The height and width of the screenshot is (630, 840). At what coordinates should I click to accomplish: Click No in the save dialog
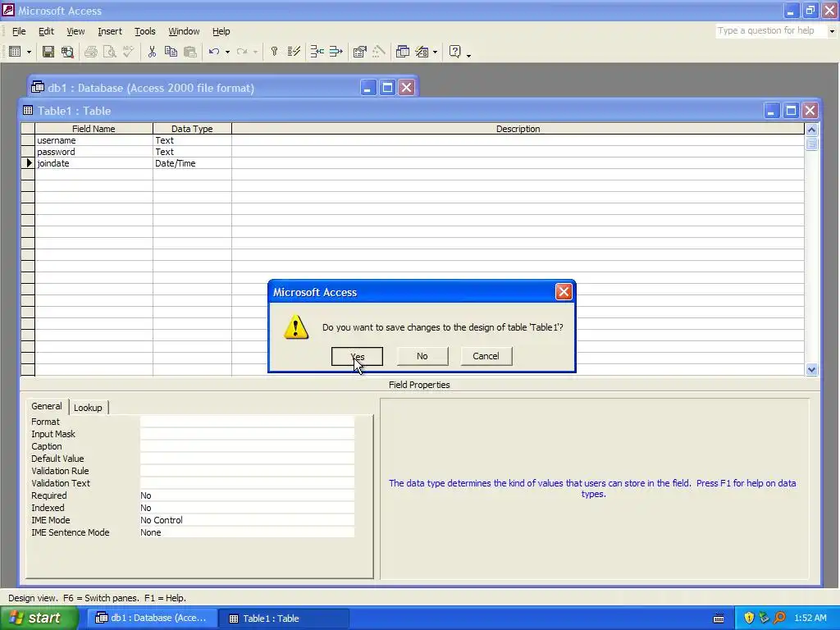tap(422, 356)
